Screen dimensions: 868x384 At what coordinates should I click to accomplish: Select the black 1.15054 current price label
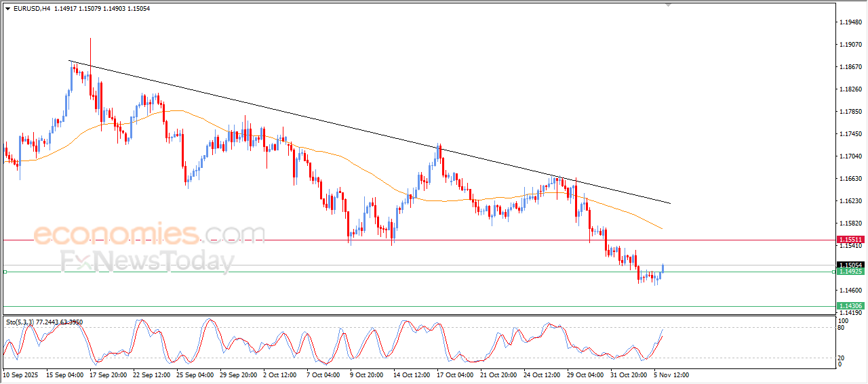(x=850, y=265)
